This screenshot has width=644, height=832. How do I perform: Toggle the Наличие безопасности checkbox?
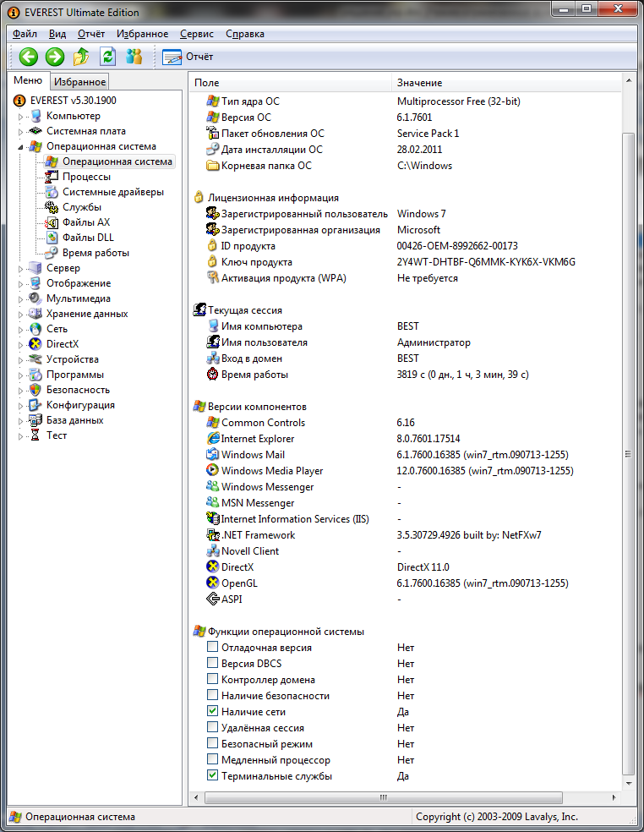pos(213,695)
